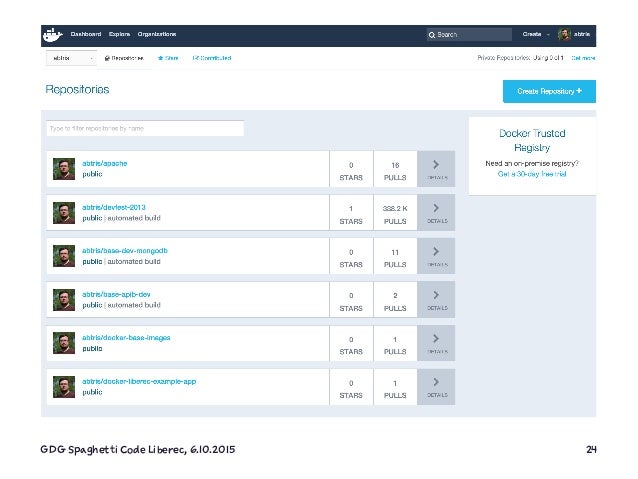Open the abtris/docker-liberec-example-app repository link
Screen dimensions: 638x479
(x=139, y=381)
